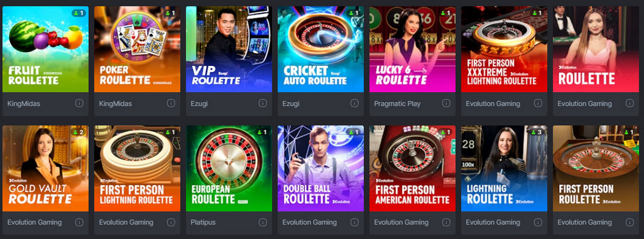
Task: Click info icon under Poker Roulette
Action: click(171, 103)
